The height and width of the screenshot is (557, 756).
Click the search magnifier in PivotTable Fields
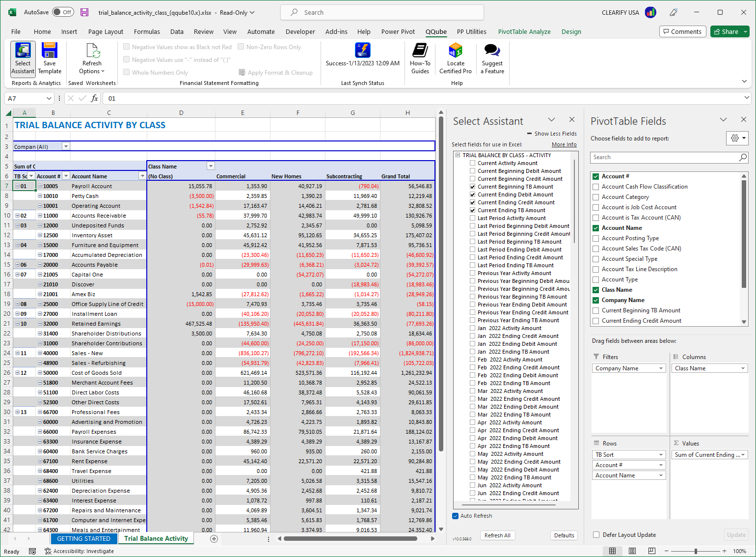coord(743,157)
